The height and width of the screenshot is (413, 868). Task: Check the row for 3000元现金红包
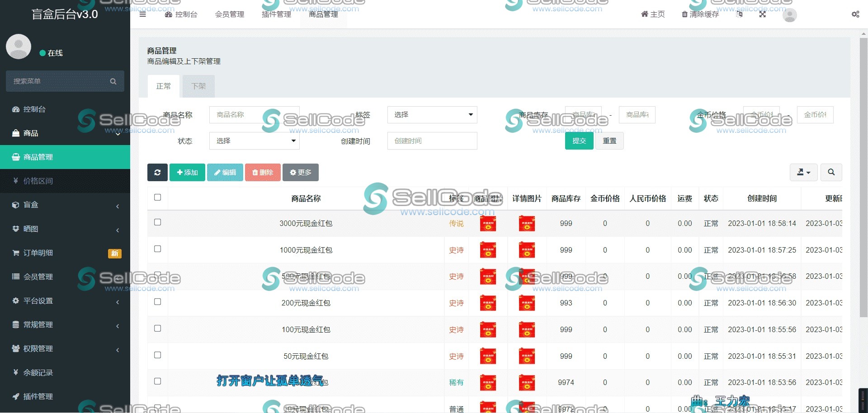[x=157, y=222]
